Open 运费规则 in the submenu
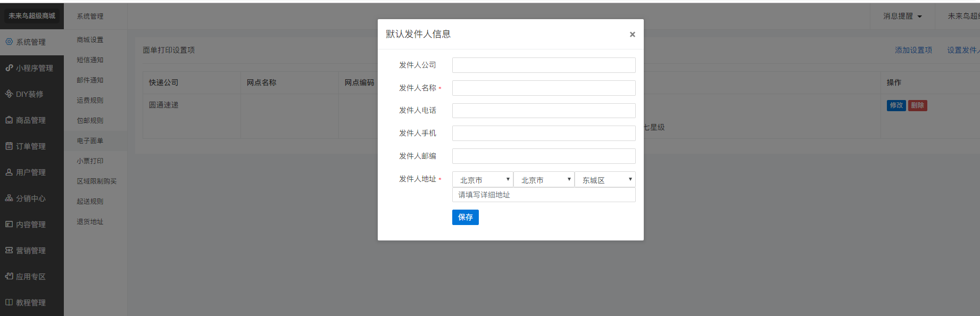 pyautogui.click(x=90, y=101)
